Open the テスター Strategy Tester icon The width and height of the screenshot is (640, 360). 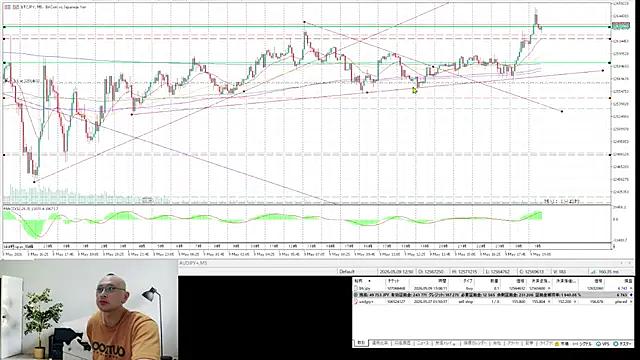tap(622, 344)
